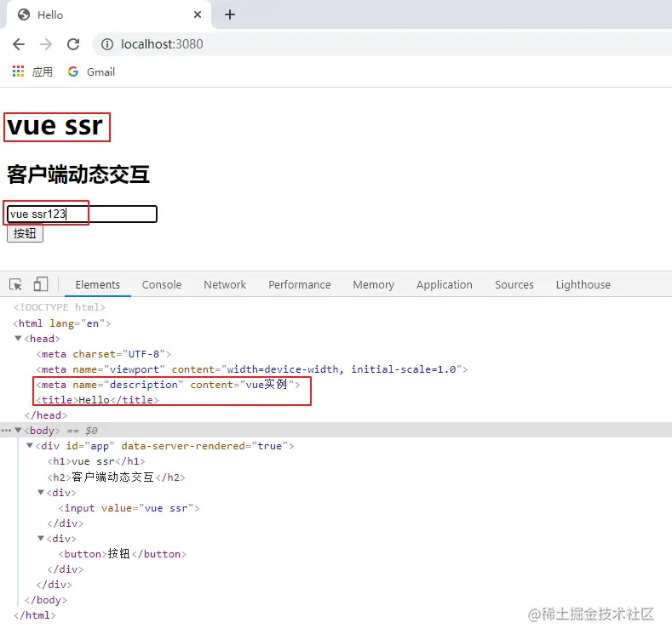
Task: View site information icon in address bar
Action: 107,44
